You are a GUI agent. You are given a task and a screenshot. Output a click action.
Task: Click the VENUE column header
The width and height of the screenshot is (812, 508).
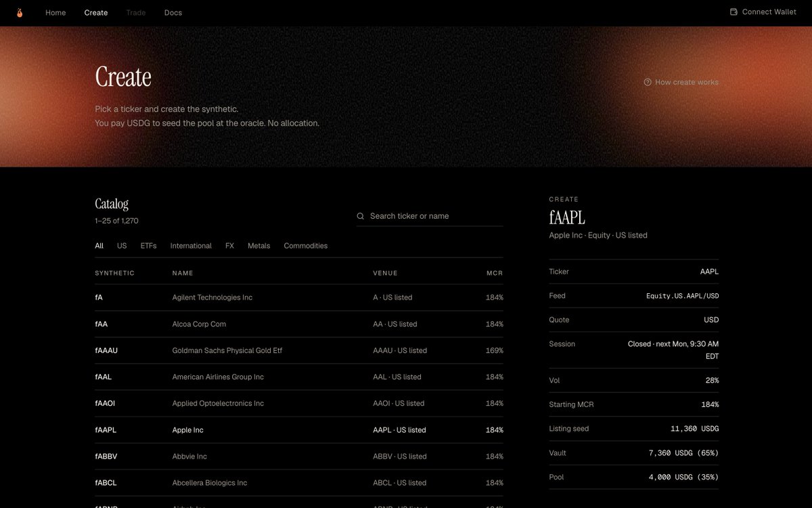point(385,273)
